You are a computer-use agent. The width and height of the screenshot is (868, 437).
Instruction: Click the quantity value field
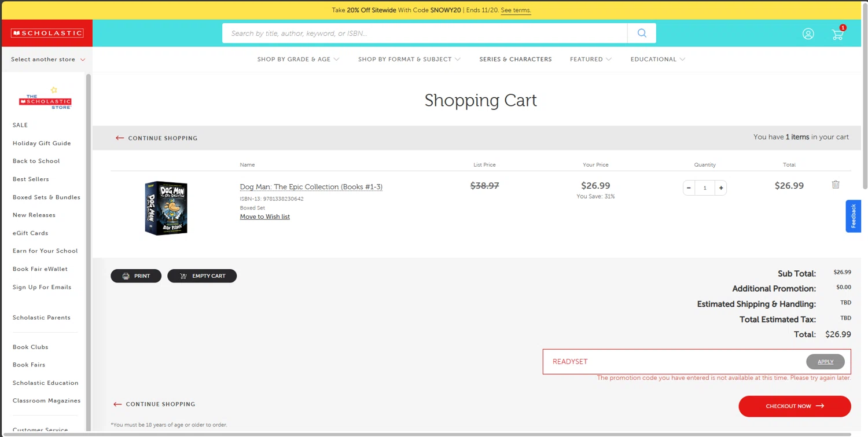click(705, 188)
